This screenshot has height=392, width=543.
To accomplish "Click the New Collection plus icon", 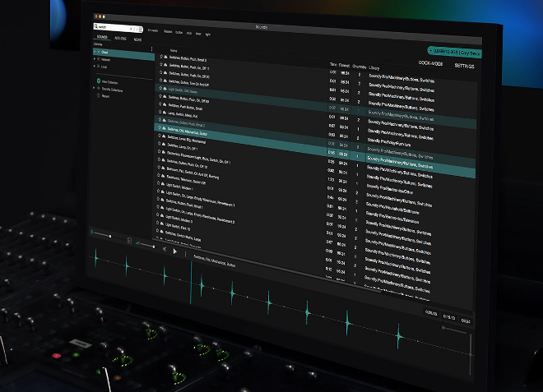I will [98, 82].
